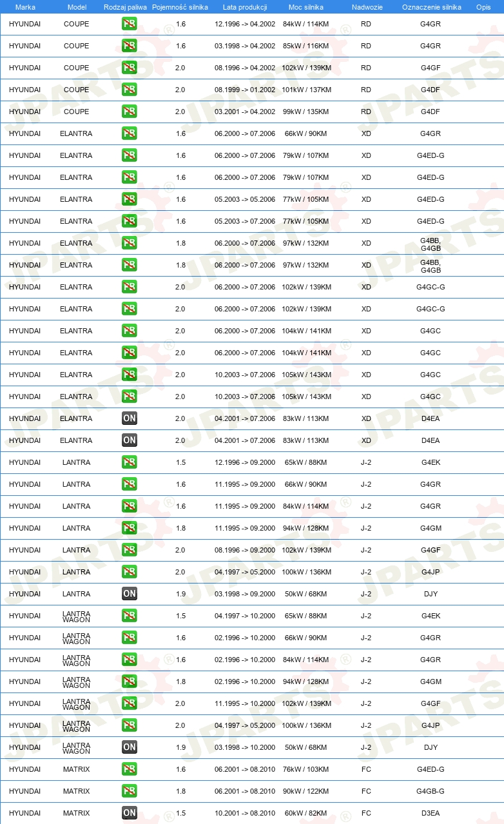Click the Model column header
The image size is (504, 824).
77,7
